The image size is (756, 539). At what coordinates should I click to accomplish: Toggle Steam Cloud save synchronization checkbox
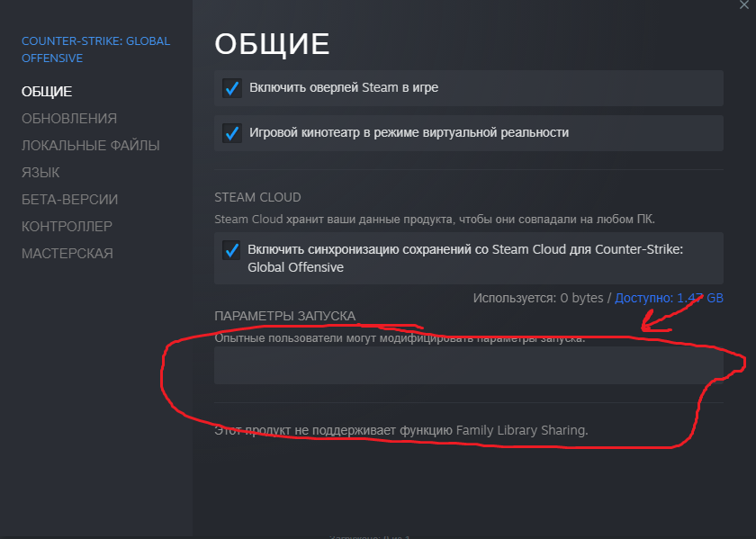(x=232, y=250)
